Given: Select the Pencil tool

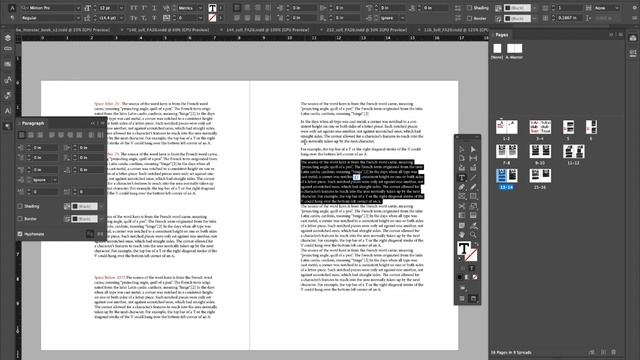Looking at the screenshot, I should click(x=473, y=187).
